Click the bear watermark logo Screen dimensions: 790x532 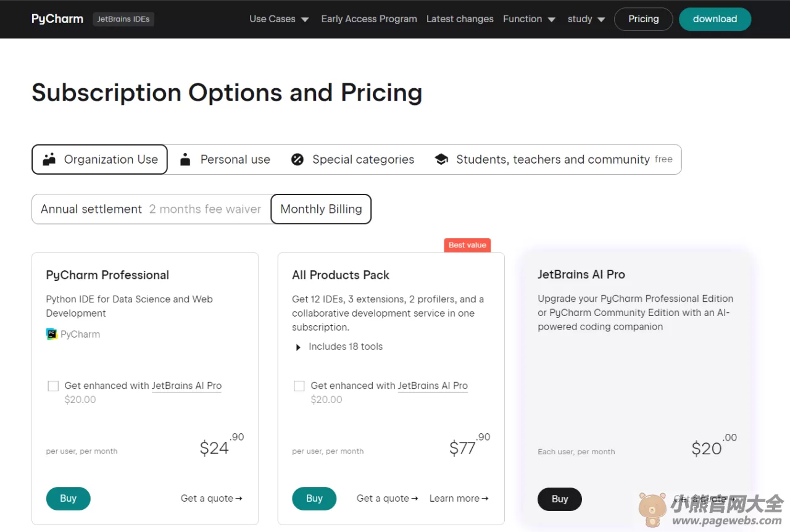(x=652, y=510)
